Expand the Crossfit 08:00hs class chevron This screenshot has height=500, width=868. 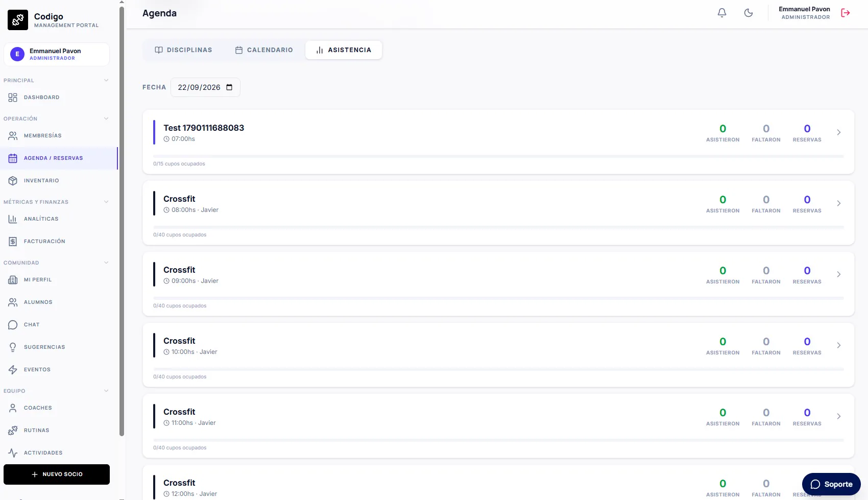[x=839, y=203]
